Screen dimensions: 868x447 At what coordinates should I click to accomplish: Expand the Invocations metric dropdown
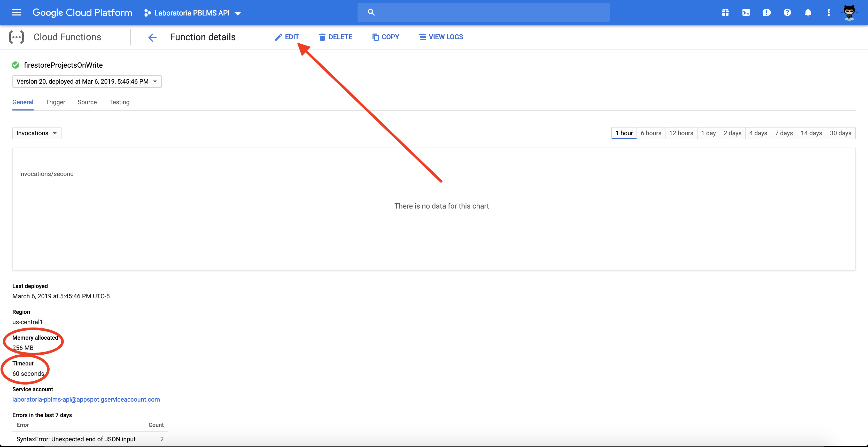pos(36,133)
